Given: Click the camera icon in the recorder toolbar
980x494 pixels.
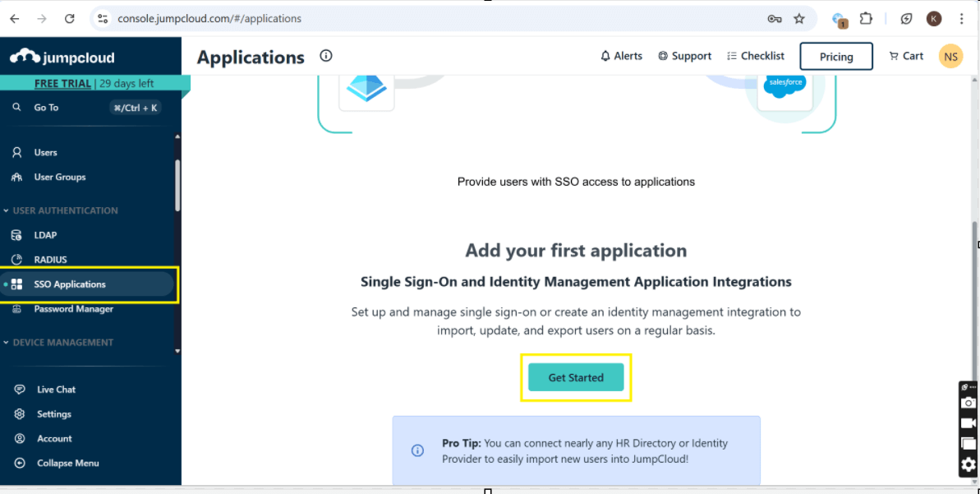Looking at the screenshot, I should [x=968, y=403].
